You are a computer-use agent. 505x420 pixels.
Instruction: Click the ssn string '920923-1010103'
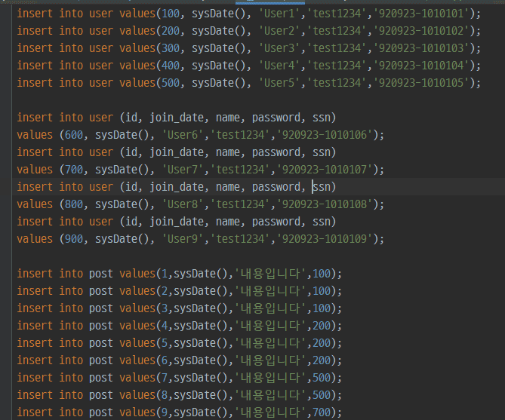coord(421,48)
